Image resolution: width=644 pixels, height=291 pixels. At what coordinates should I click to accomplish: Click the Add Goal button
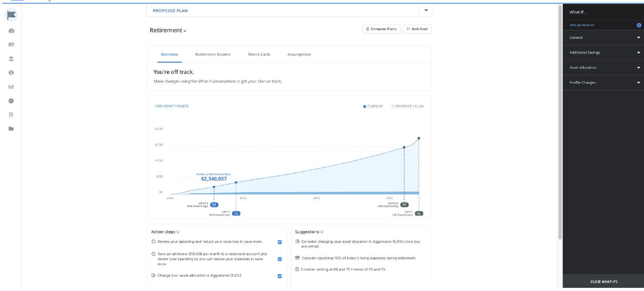coord(417,29)
